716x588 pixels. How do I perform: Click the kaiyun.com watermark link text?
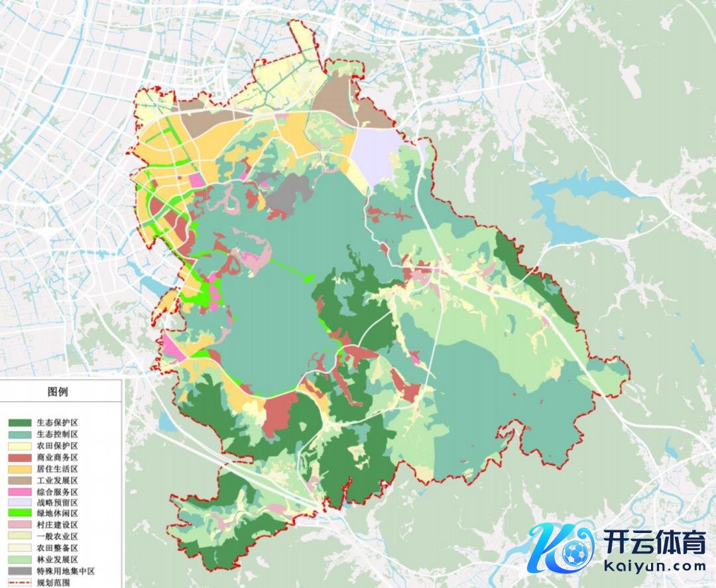pyautogui.click(x=655, y=566)
